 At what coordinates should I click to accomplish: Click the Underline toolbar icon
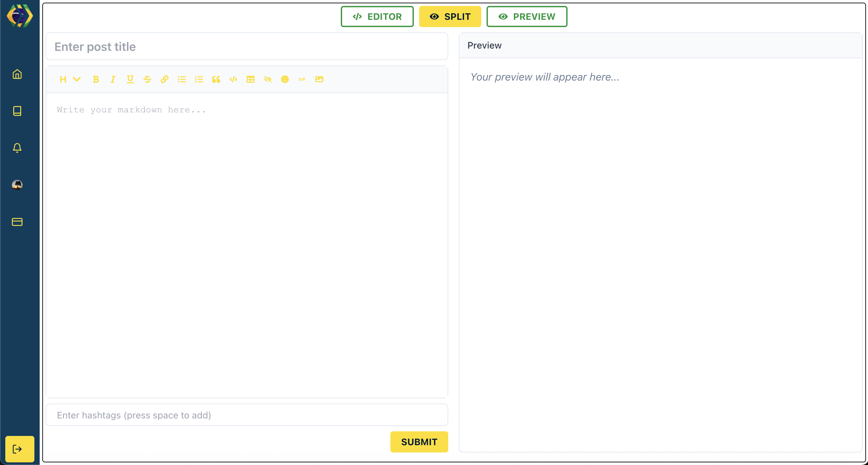point(130,80)
